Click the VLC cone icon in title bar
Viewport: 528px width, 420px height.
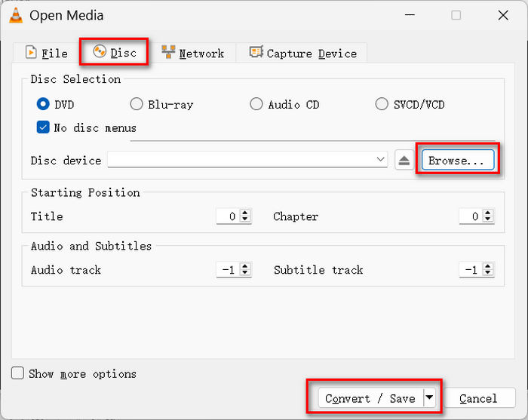(16, 16)
